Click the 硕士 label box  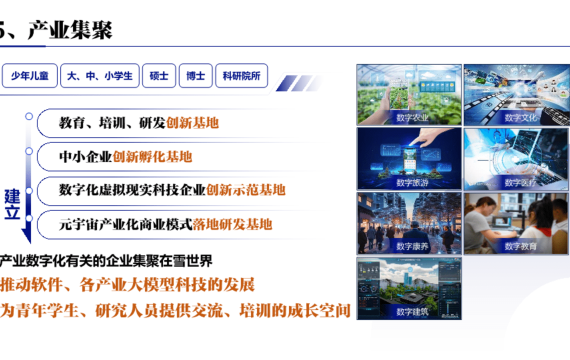[x=159, y=76]
